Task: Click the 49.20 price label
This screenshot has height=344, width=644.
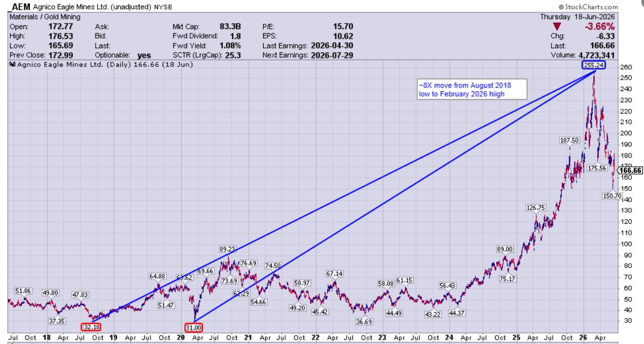Action: tap(298, 308)
